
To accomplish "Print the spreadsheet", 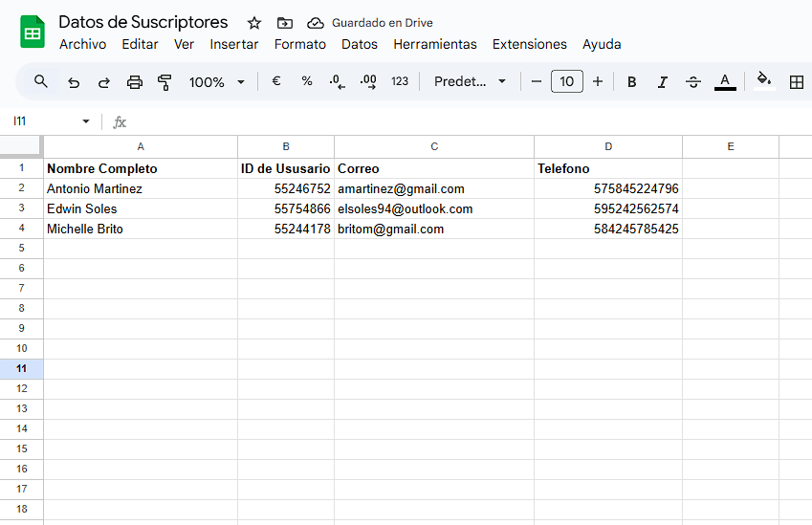I will tap(135, 82).
